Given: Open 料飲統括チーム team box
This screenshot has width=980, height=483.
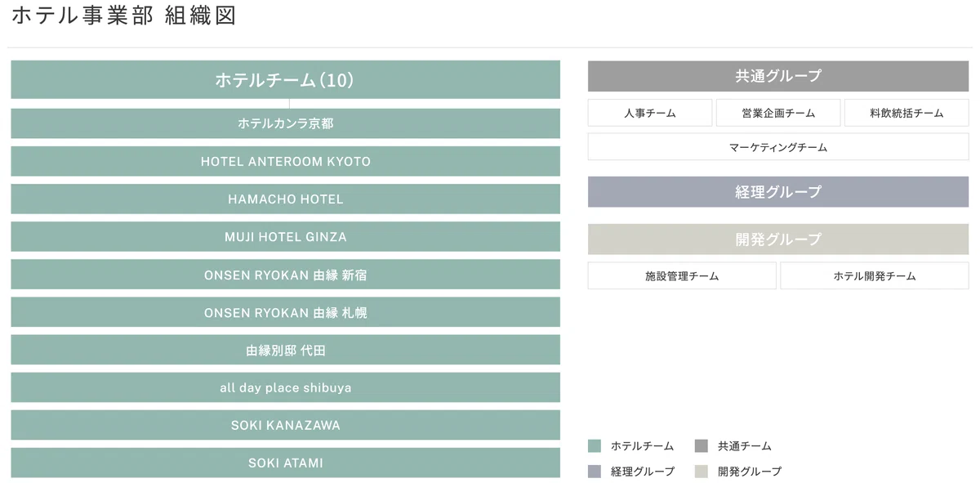Looking at the screenshot, I should 906,113.
